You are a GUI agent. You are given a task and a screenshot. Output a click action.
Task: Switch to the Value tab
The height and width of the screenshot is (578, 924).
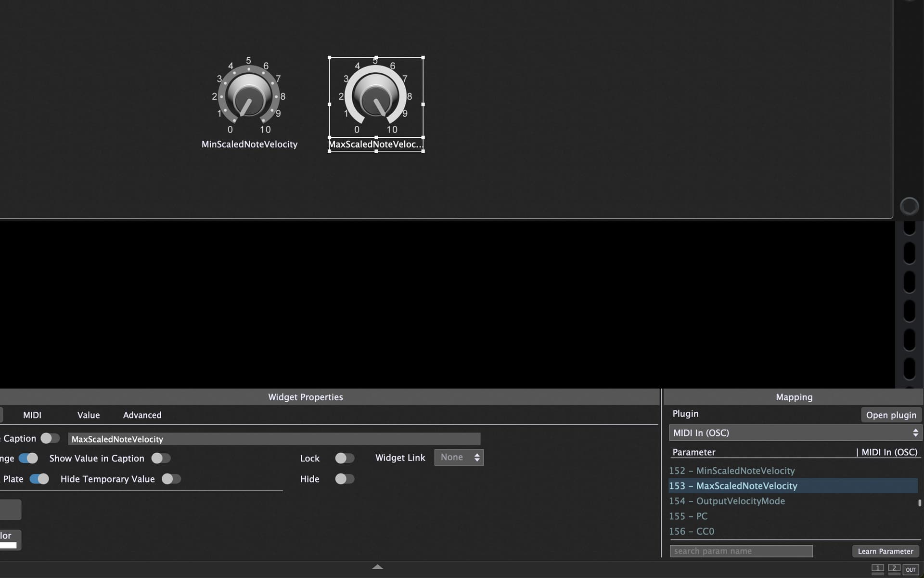click(x=89, y=415)
